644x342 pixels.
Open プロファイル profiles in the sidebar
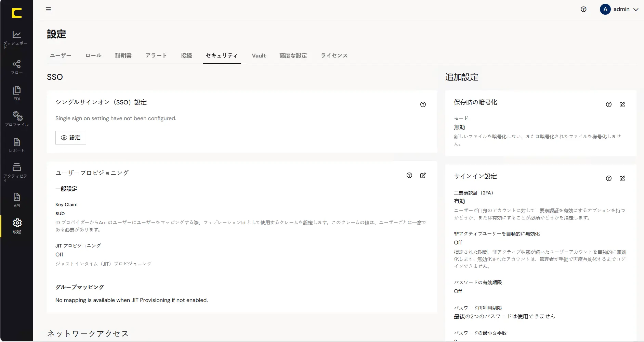[x=16, y=119]
